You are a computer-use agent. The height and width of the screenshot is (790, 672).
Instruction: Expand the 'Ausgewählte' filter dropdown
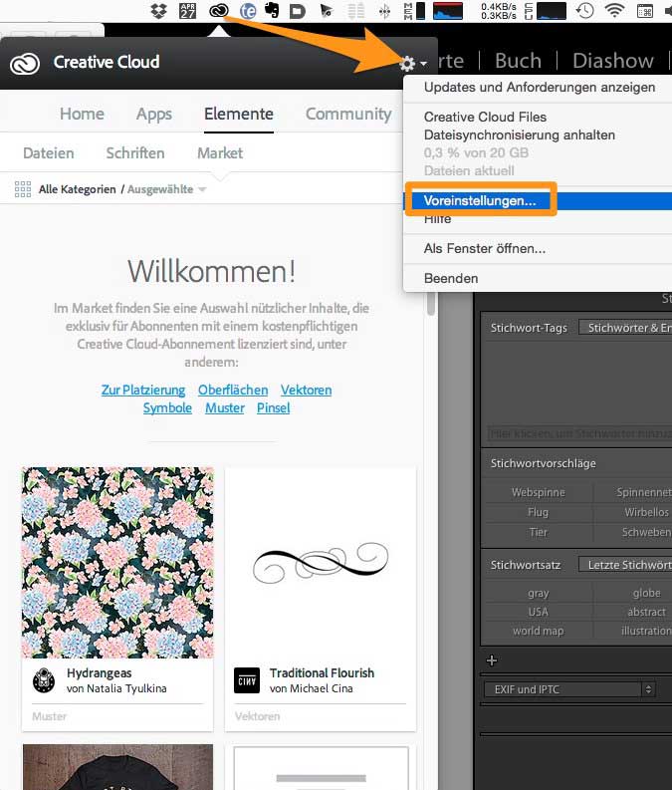click(166, 189)
